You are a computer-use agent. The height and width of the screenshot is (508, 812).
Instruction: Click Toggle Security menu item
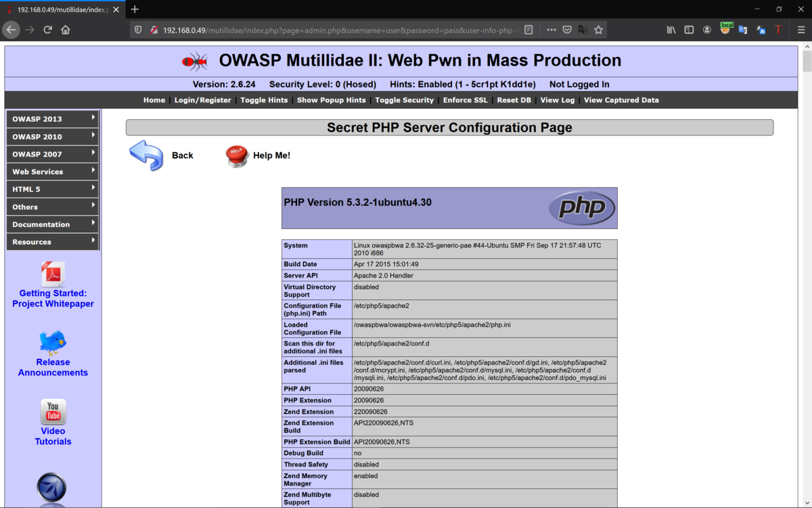(405, 100)
